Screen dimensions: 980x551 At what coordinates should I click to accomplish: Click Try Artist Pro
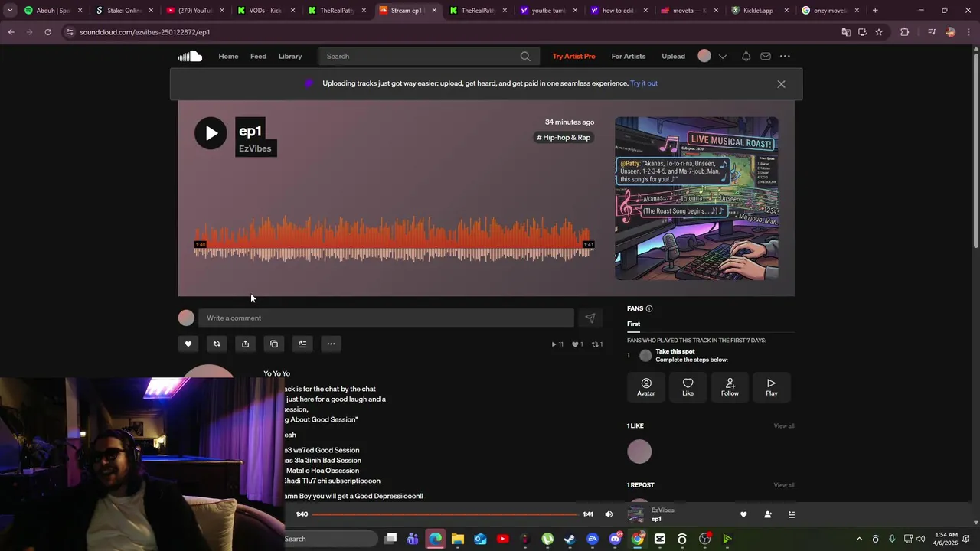click(573, 56)
